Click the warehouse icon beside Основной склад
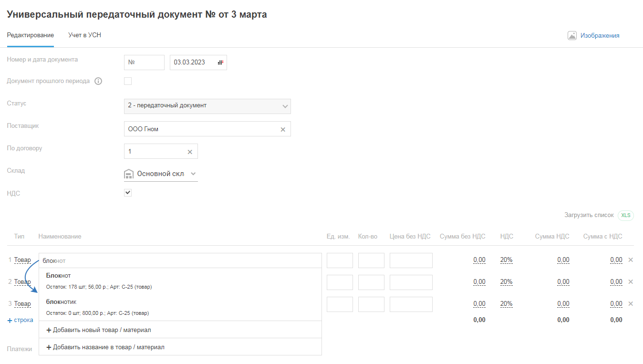 [128, 174]
